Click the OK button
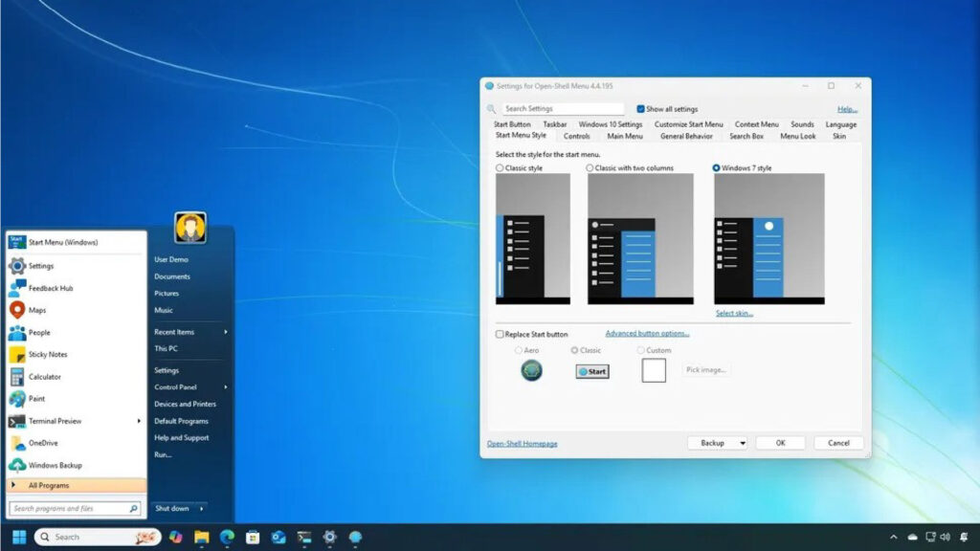This screenshot has height=551, width=980. point(780,443)
